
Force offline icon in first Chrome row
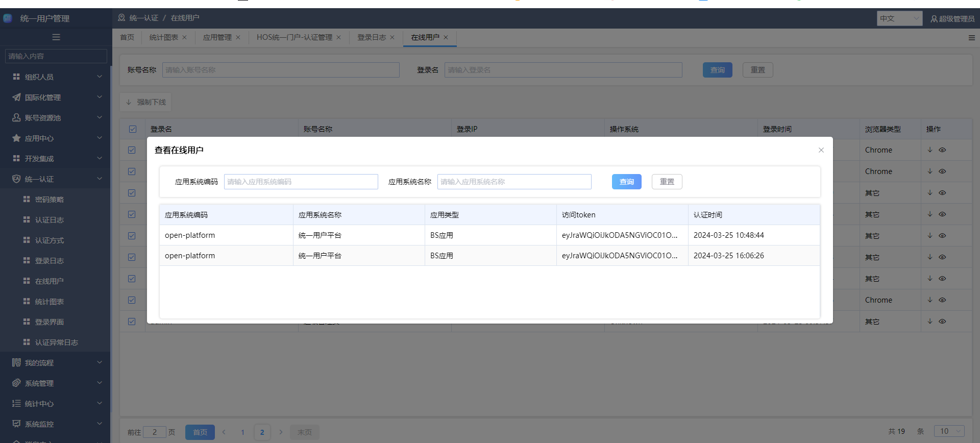(x=930, y=150)
